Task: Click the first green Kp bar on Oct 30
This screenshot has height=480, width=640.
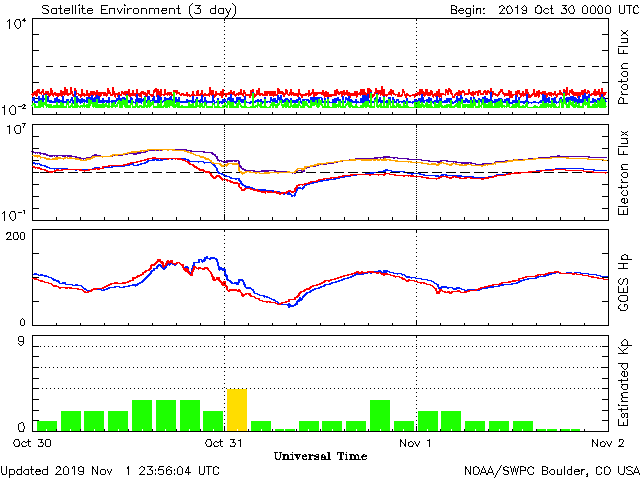Action: (47, 426)
